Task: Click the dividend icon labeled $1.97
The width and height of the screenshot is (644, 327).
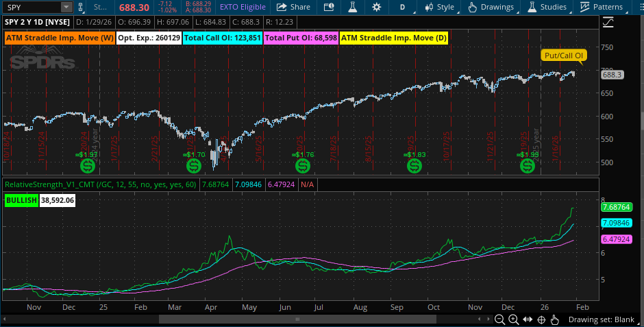Action: 88,166
